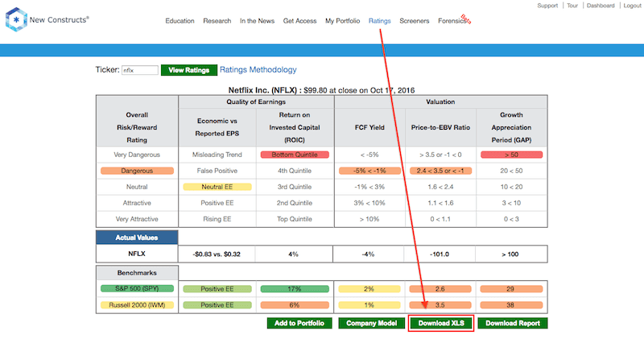Screen dimensions: 644x339
Task: Go to the Dashboard
Action: pos(601,6)
